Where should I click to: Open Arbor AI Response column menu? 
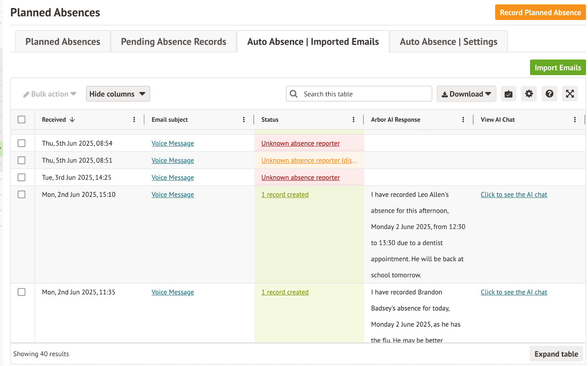[x=463, y=120]
